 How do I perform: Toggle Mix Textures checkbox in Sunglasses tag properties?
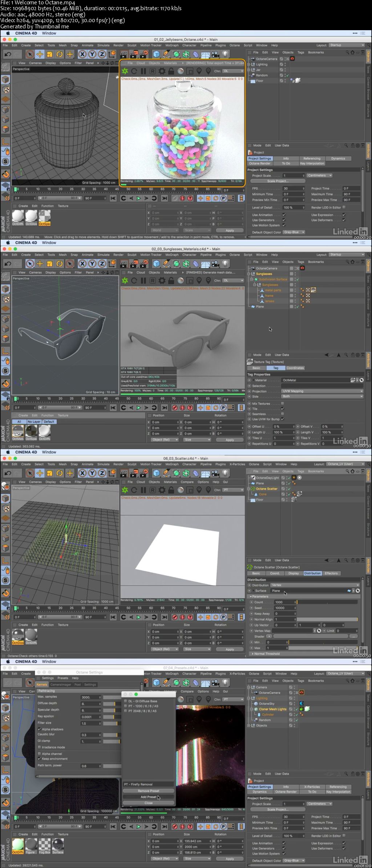283,403
